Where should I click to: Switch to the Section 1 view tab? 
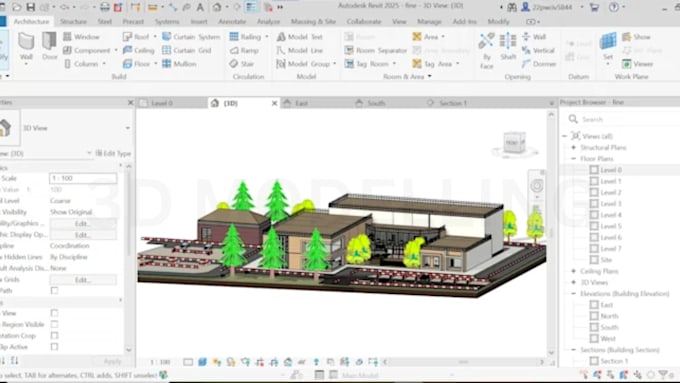453,103
